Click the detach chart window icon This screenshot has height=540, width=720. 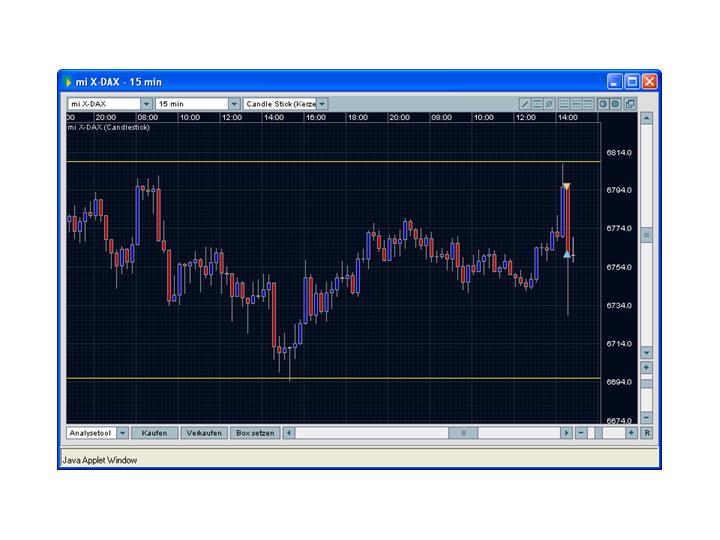630,104
